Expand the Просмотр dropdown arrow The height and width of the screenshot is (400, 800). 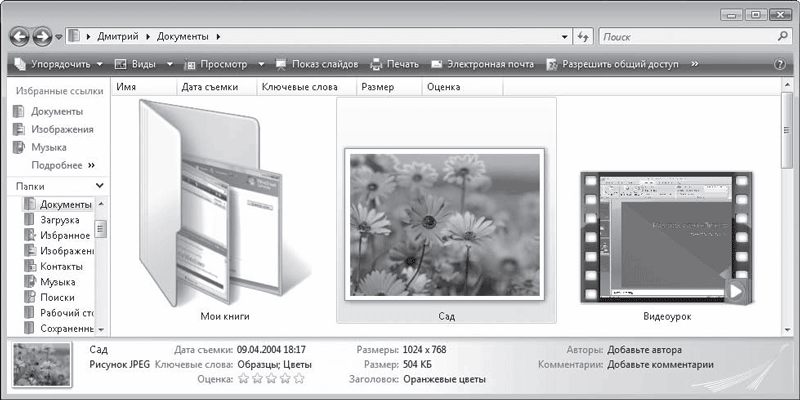262,64
